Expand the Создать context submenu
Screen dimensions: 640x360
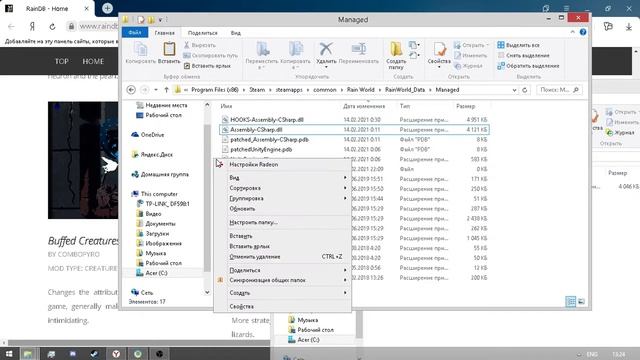pos(282,293)
